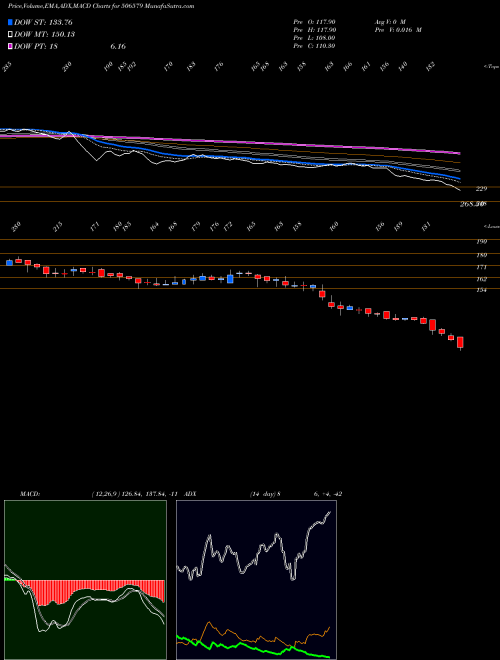Click the 'Pre L: 108.09' value

(314, 37)
